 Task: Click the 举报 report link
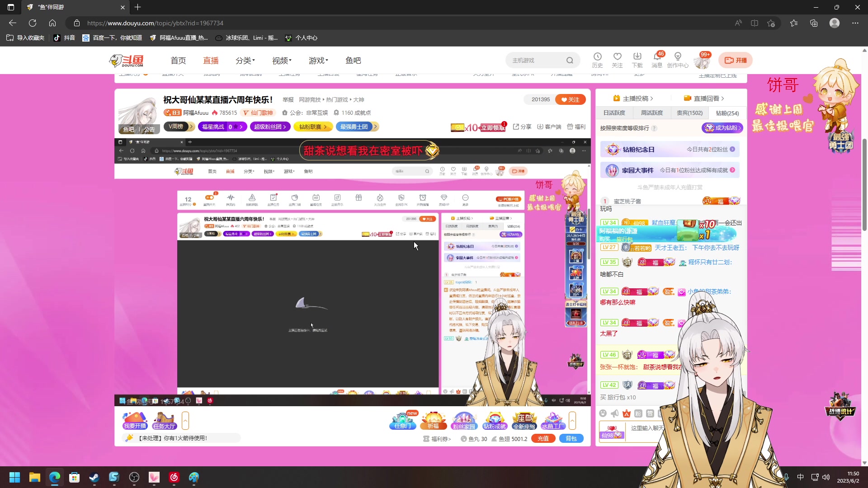(x=288, y=100)
